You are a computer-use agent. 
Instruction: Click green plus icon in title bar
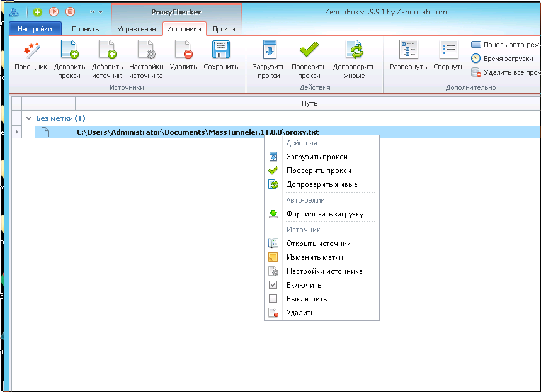click(37, 12)
